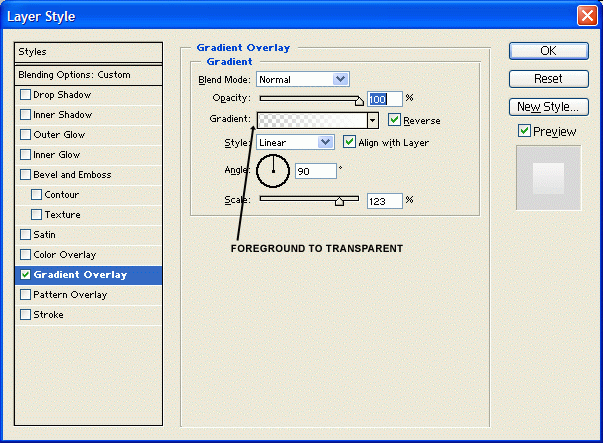Image resolution: width=603 pixels, height=443 pixels.
Task: Click the Reset button
Action: point(547,78)
